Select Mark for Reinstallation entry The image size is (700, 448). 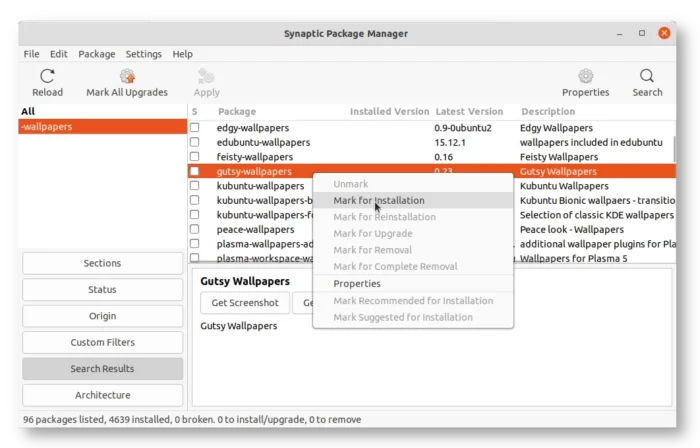click(413, 217)
